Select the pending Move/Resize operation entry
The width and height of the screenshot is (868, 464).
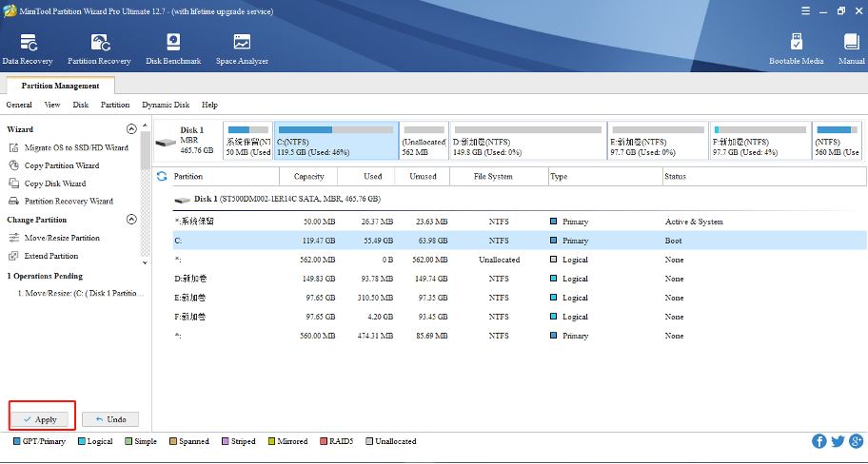point(81,293)
